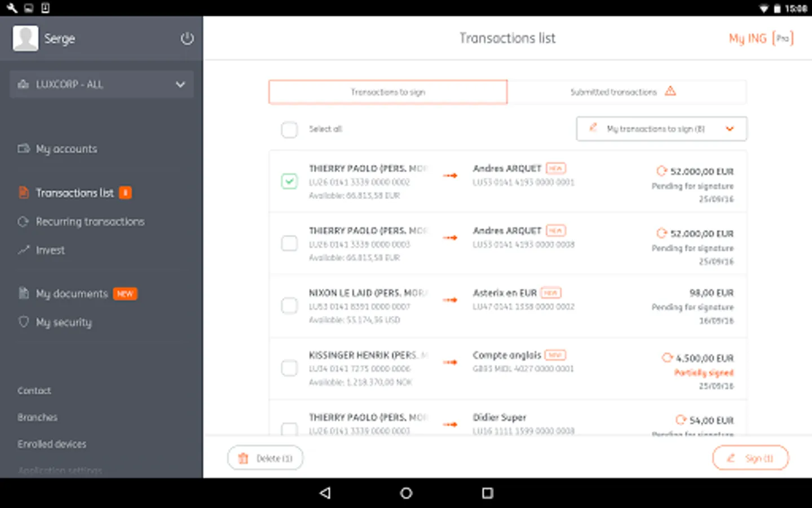The width and height of the screenshot is (812, 508).
Task: Click the Compte anglais beneficiary name
Action: click(x=507, y=355)
